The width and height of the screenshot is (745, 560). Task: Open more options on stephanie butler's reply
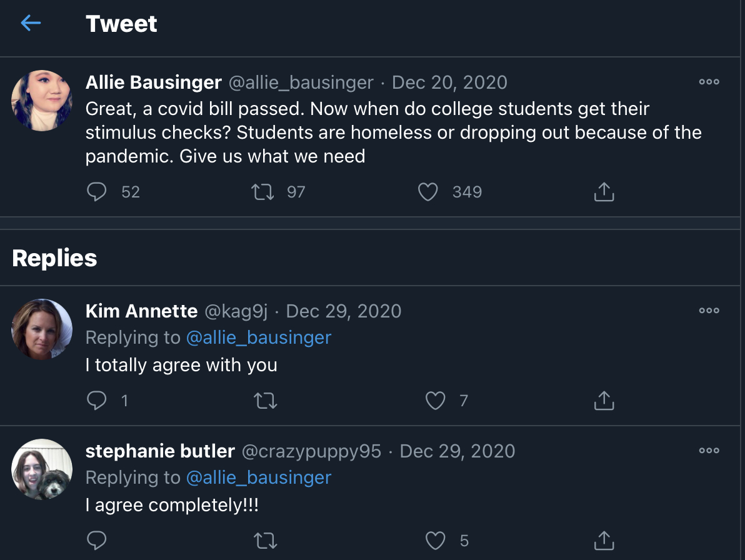pos(709,451)
